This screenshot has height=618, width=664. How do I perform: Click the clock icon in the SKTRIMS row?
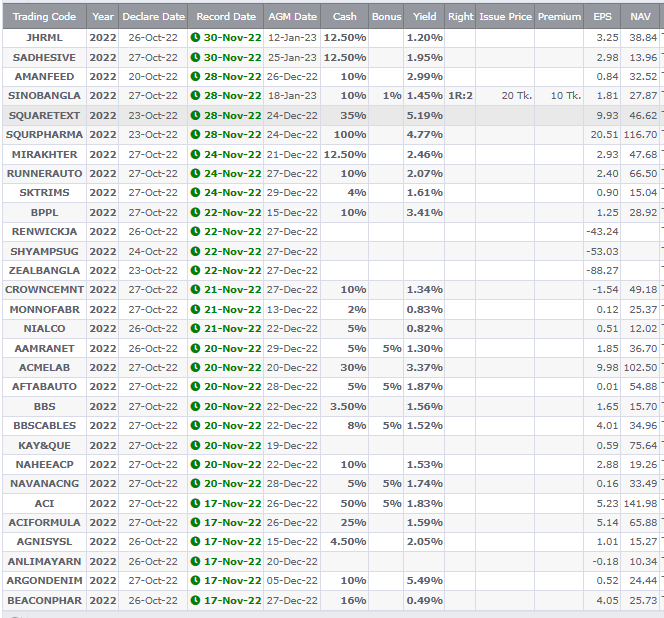pos(195,193)
